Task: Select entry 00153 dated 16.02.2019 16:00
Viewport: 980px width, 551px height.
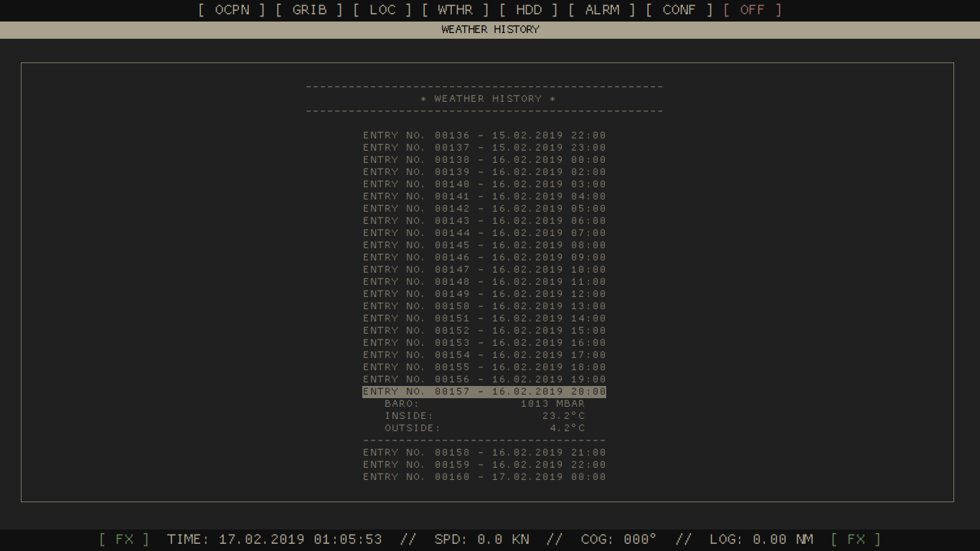Action: click(x=484, y=343)
